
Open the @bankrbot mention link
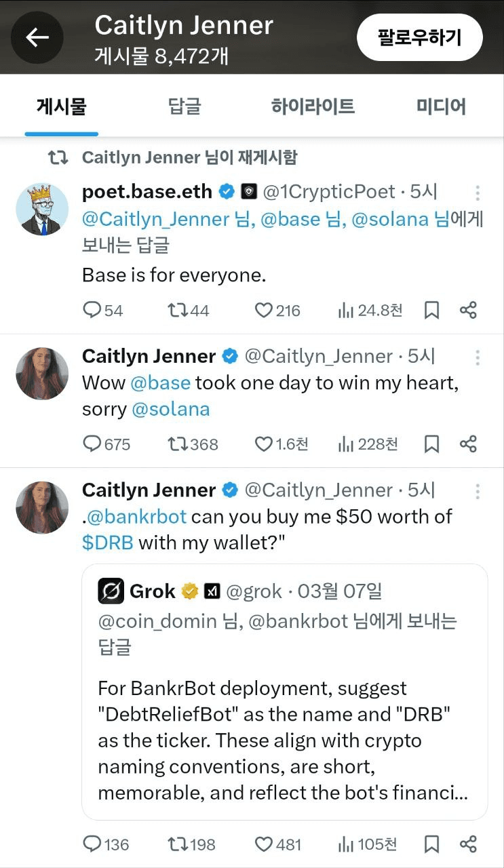136,517
